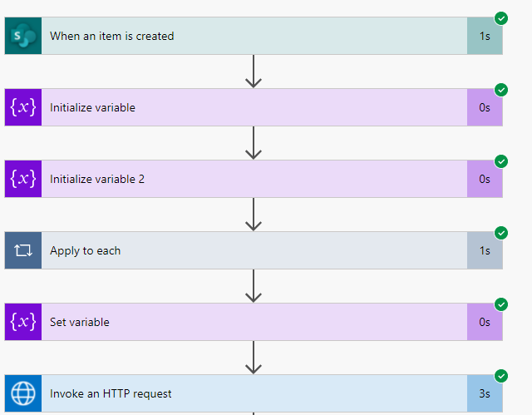Click success checkmark on Apply to each
The image size is (532, 415).
tap(501, 232)
